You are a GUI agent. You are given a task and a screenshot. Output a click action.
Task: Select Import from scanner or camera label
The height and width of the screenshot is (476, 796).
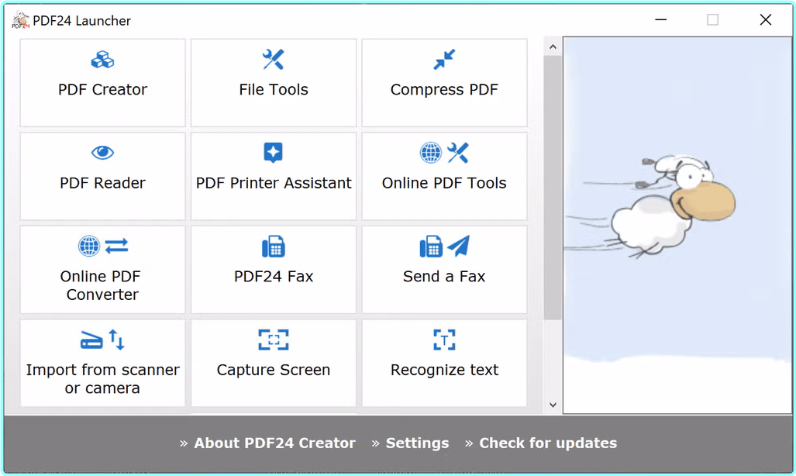pyautogui.click(x=103, y=379)
